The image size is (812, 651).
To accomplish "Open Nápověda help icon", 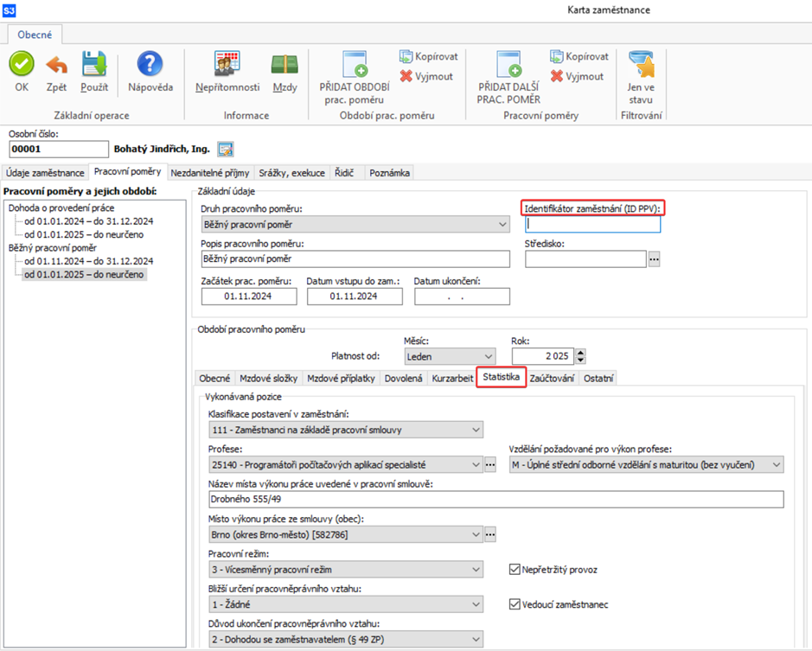I will click(x=150, y=65).
